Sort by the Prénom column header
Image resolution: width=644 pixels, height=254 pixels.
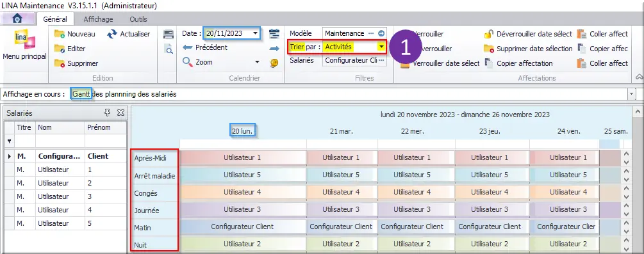pos(105,127)
